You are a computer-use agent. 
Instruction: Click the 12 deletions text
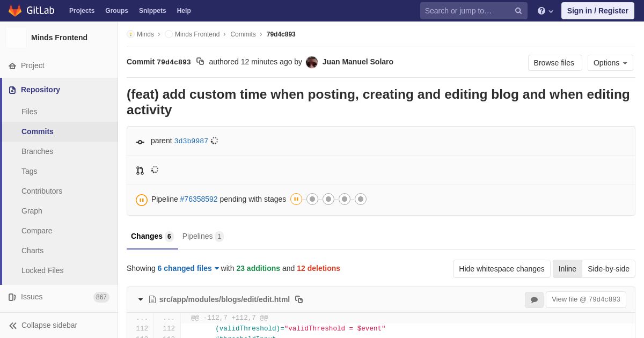318,268
